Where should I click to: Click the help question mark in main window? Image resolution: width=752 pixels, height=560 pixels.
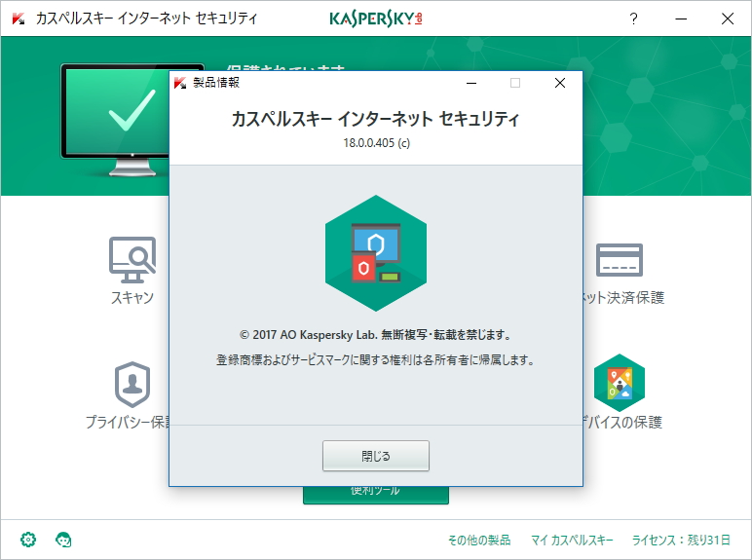pos(633,19)
